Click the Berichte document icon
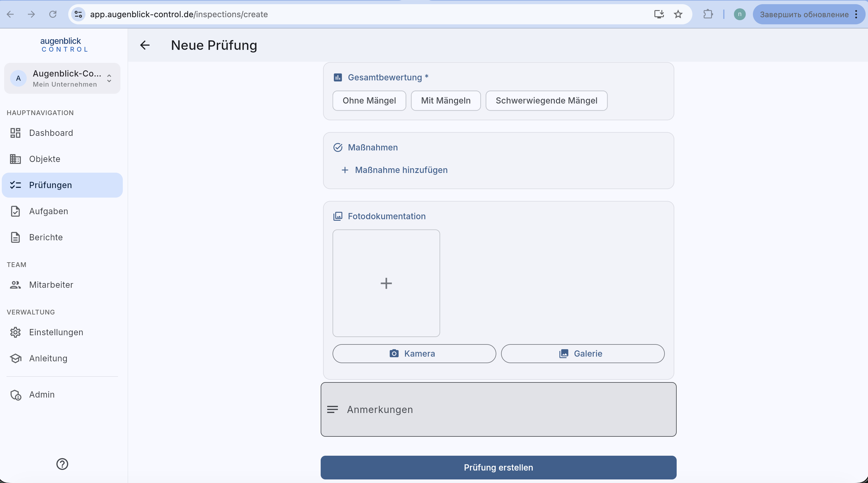Screen dimensions: 868x483 [15, 237]
